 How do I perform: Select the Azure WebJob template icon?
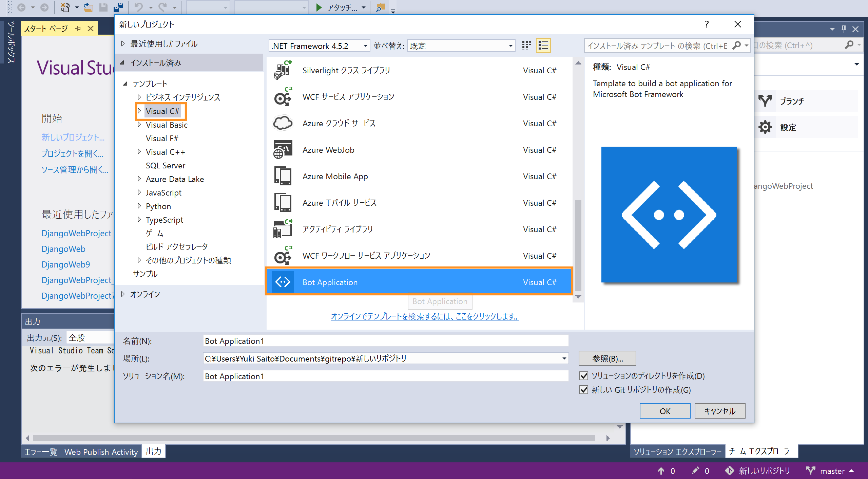[x=283, y=150]
